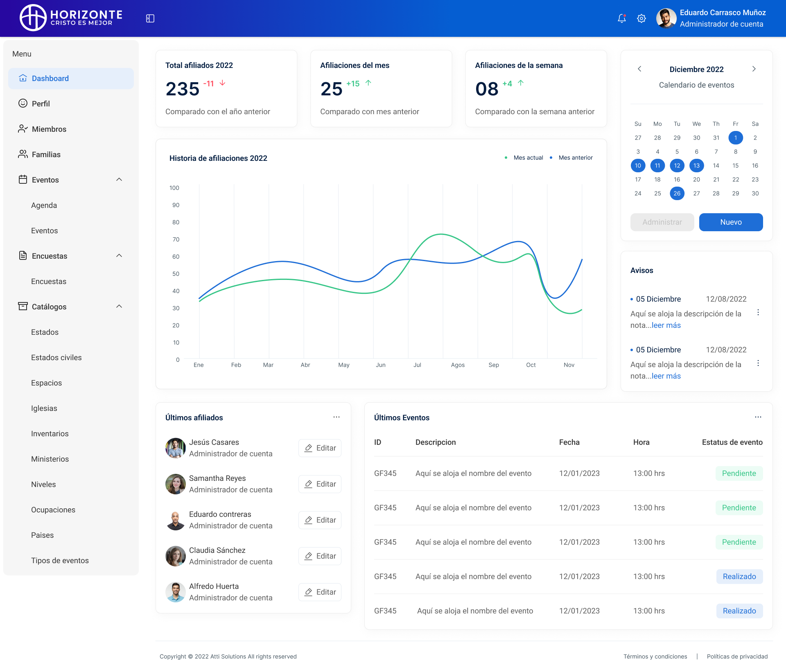Edit Claudia Sánchez entry
786x672 pixels.
coord(320,556)
